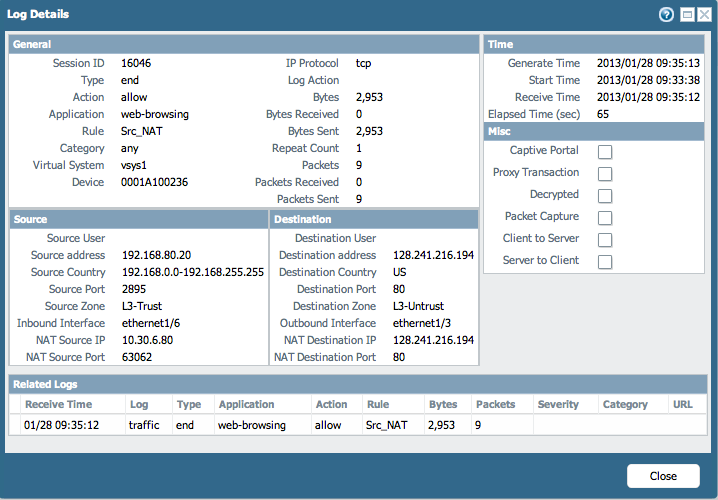Enable the Server to Client checkbox
This screenshot has width=718, height=500.
click(x=604, y=262)
